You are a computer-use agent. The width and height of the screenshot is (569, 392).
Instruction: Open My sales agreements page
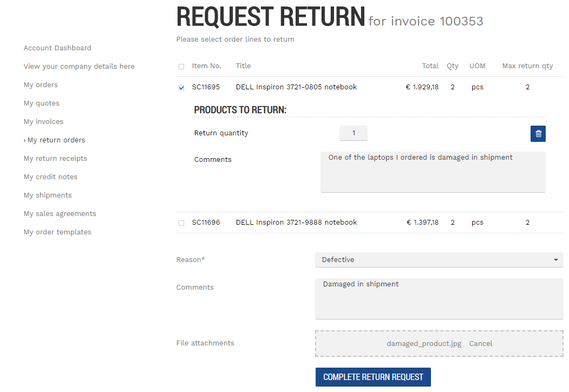[x=60, y=214]
